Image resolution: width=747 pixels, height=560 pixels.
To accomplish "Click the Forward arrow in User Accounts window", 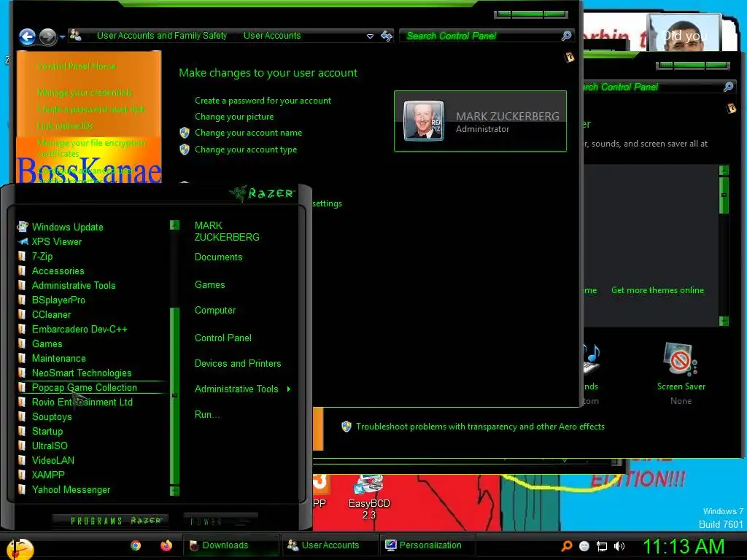I will pos(47,36).
